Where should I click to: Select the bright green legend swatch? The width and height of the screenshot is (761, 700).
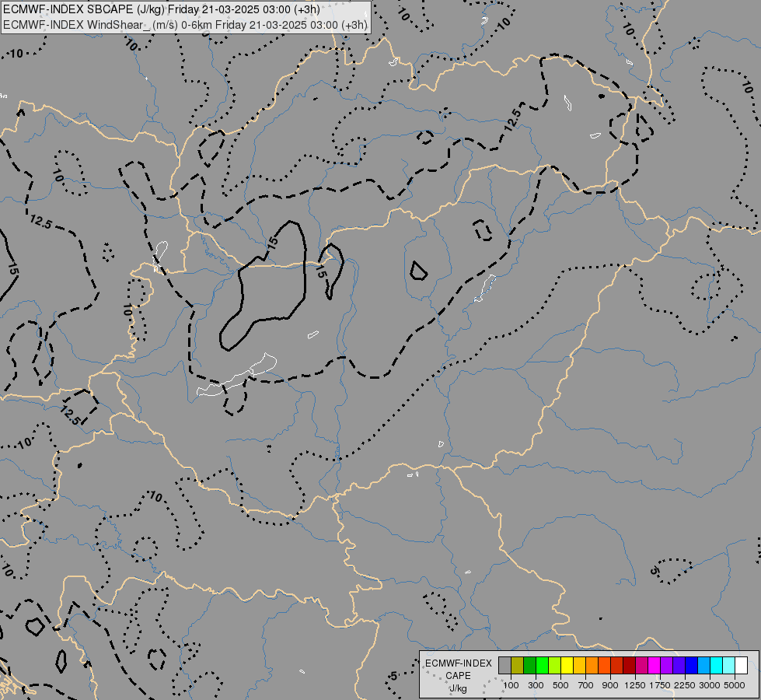[542, 666]
